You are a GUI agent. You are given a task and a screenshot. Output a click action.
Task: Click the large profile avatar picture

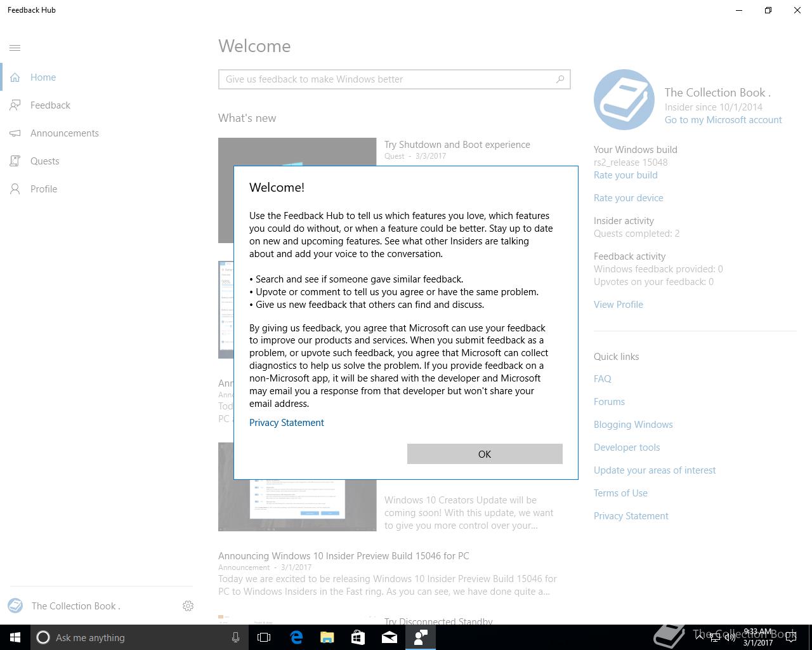pyautogui.click(x=624, y=100)
